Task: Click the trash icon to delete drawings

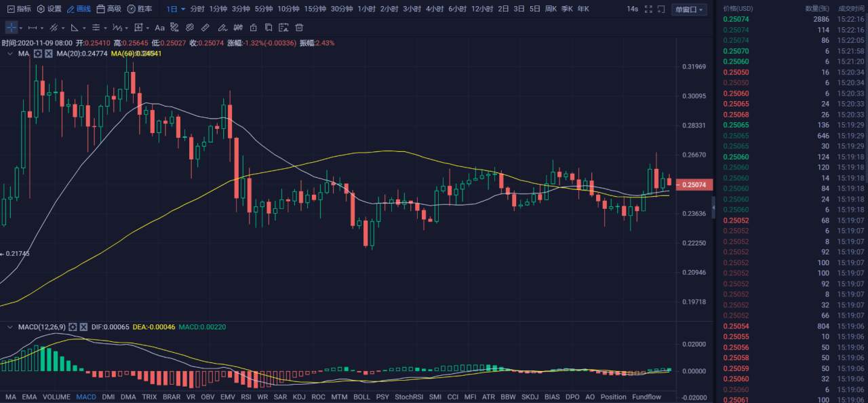Action: 299,28
